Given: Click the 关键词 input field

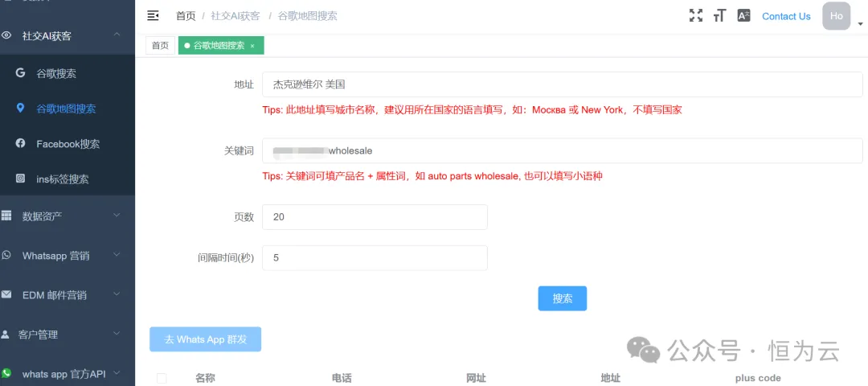Looking at the screenshot, I should tap(563, 150).
